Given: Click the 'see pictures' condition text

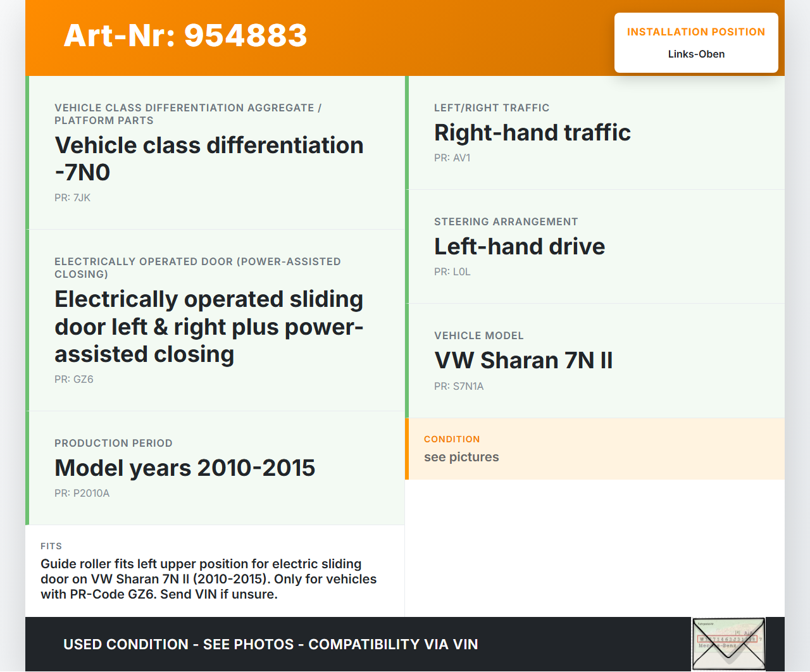Looking at the screenshot, I should 461,457.
